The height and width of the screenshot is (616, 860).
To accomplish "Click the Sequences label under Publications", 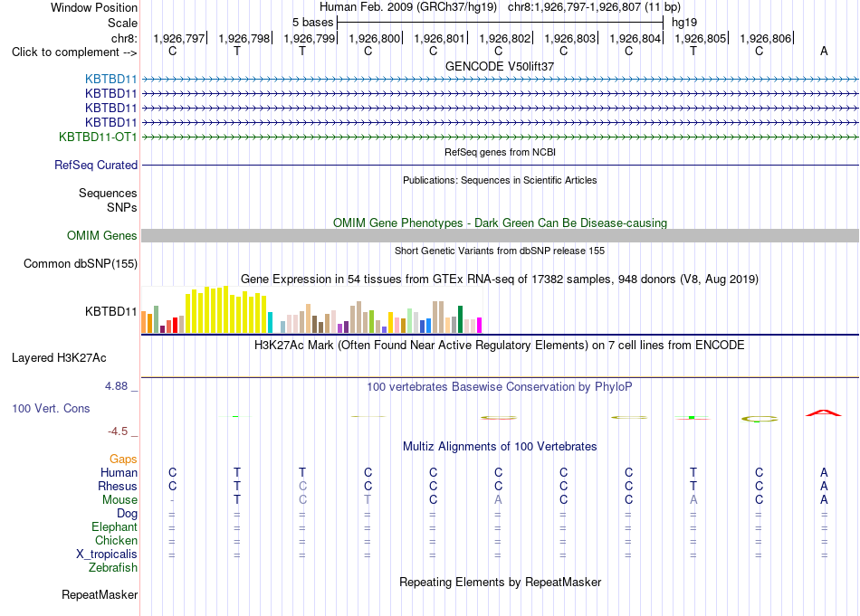I will (108, 193).
